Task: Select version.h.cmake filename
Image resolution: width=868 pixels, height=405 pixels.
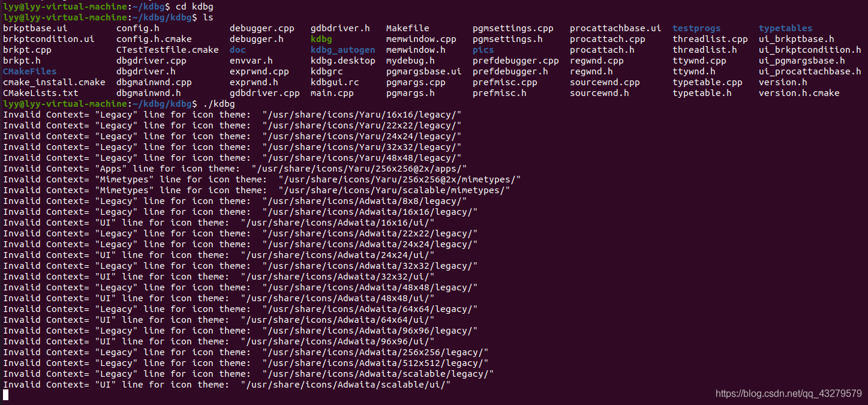Action: point(799,93)
